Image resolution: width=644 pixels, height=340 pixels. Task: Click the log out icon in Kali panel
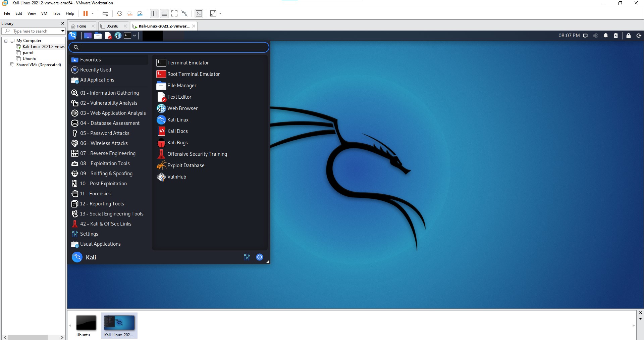coord(639,36)
